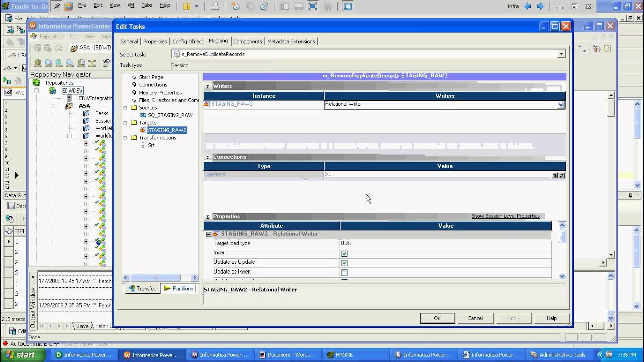Viewport: 644px width, 362px height.
Task: Click the VM snapshot clock icon
Action: [236, 6]
